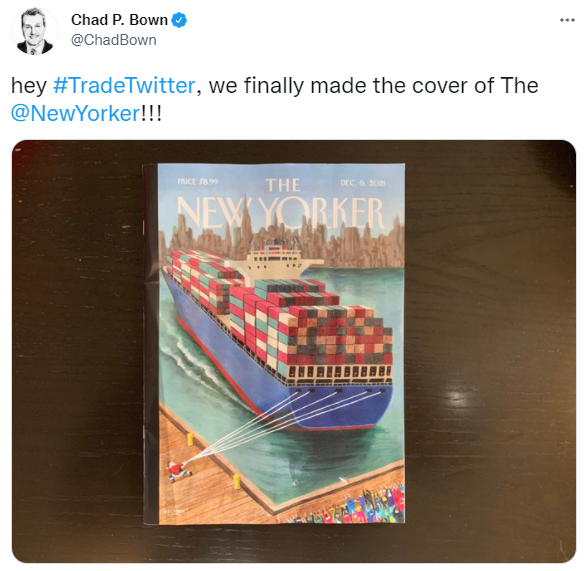The width and height of the screenshot is (584, 571).
Task: Click the 'DEC. 6, 2021' date on cover
Action: [363, 183]
